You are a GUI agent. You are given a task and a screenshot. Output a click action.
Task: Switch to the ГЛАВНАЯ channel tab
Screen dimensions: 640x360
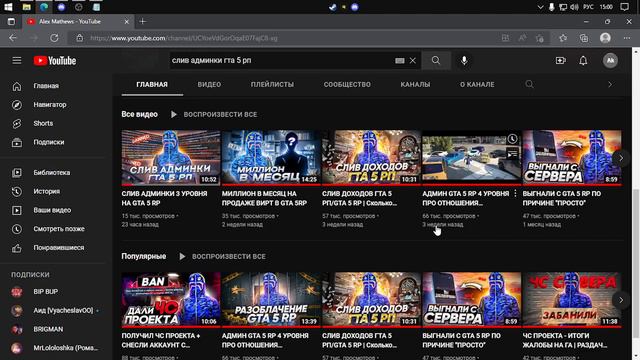[152, 84]
